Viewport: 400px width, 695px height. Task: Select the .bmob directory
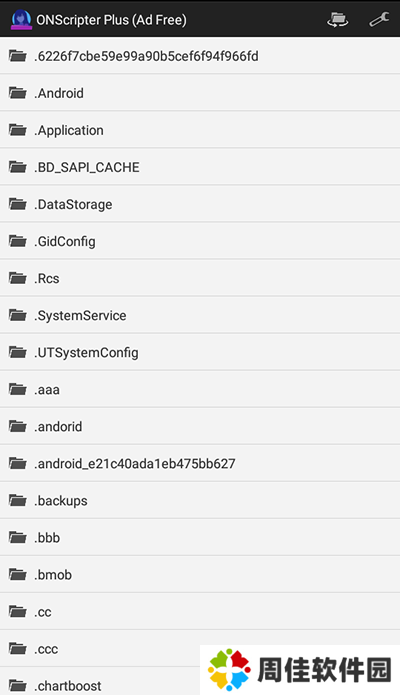(200, 574)
